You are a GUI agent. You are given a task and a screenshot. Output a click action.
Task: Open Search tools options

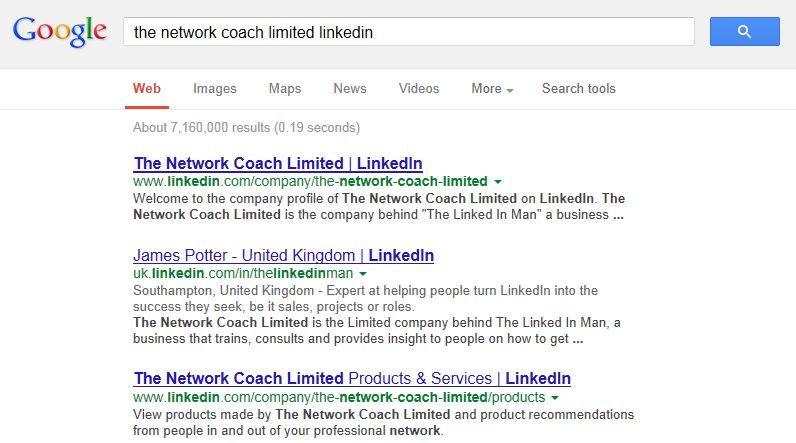tap(579, 89)
